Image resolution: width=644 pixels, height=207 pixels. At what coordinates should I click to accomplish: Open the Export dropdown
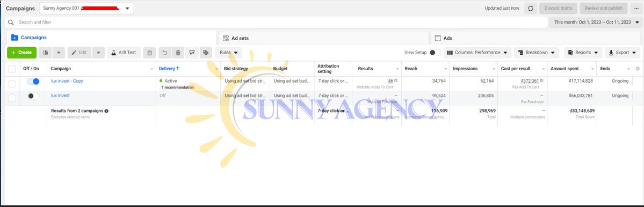(622, 53)
